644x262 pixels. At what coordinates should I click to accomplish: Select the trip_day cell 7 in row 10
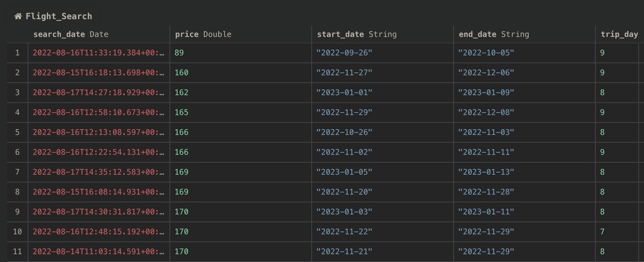click(602, 232)
